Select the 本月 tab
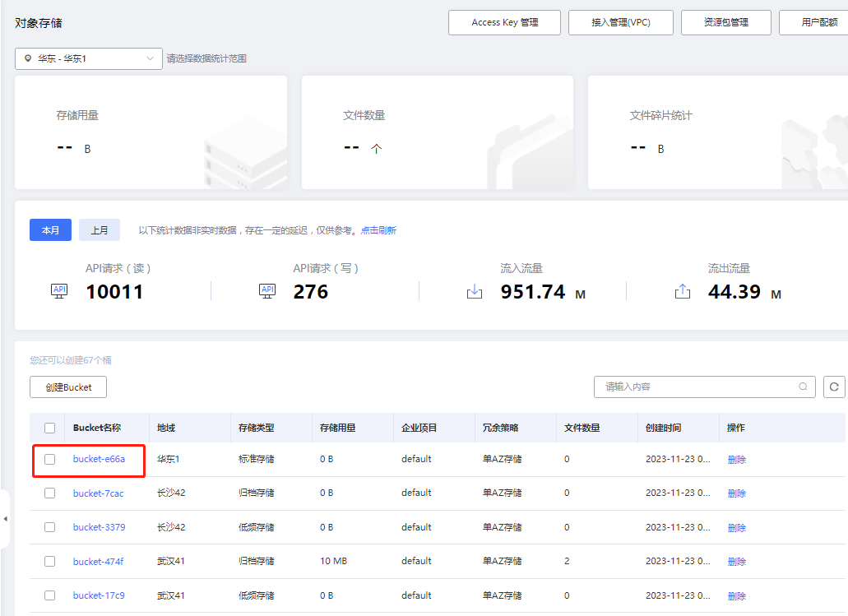Screen dimensions: 848x616 50,229
